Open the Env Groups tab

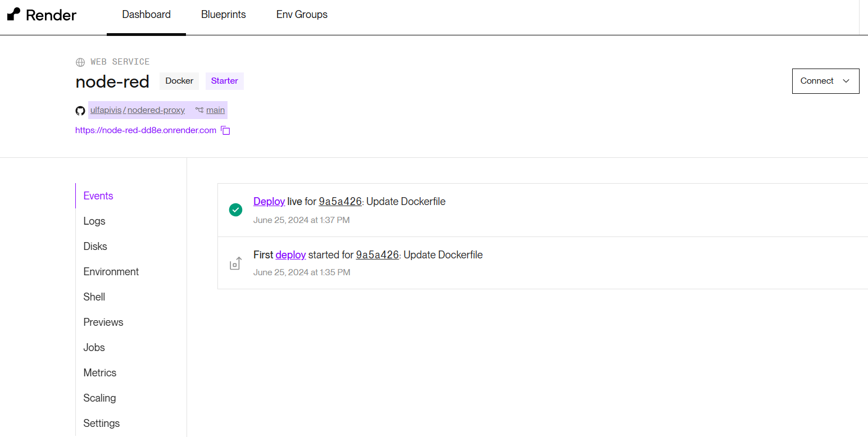302,14
